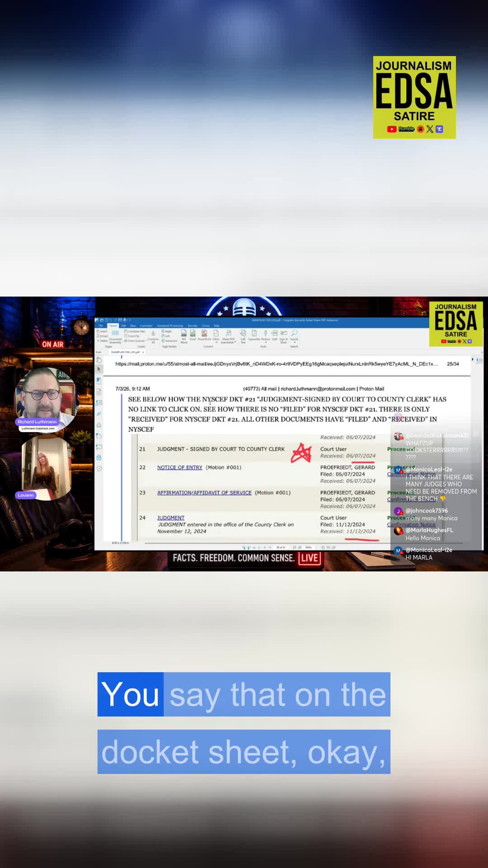
Task: Click the padlock icon in the left sidebar
Action: [99, 458]
